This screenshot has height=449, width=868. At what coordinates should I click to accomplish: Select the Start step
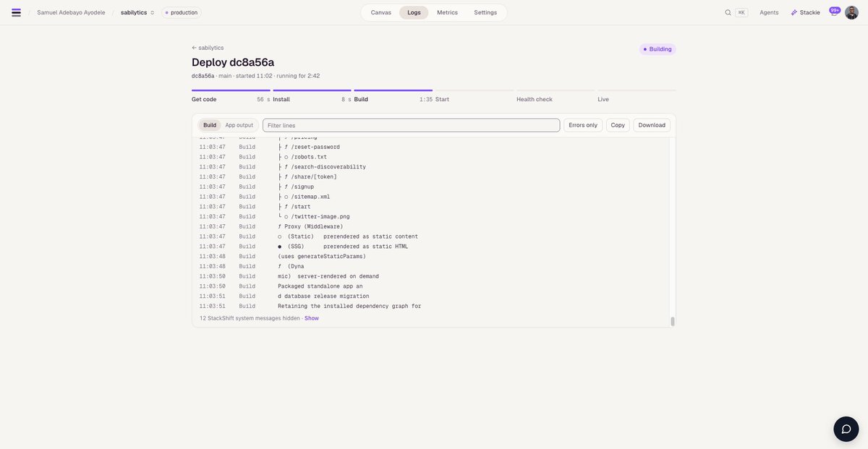(x=474, y=95)
